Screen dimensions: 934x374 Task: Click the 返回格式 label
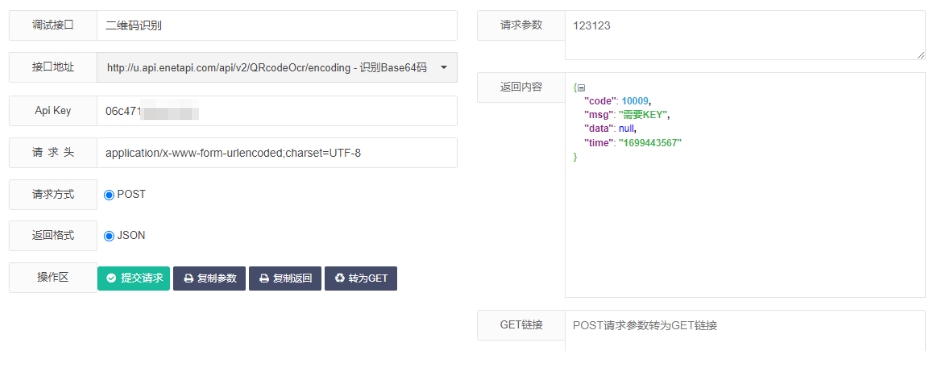click(x=53, y=235)
